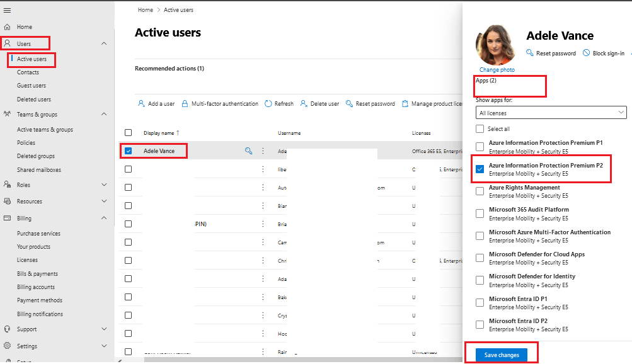Check Microsoft Defender for Cloud Apps
632x364 pixels.
[x=480, y=258]
